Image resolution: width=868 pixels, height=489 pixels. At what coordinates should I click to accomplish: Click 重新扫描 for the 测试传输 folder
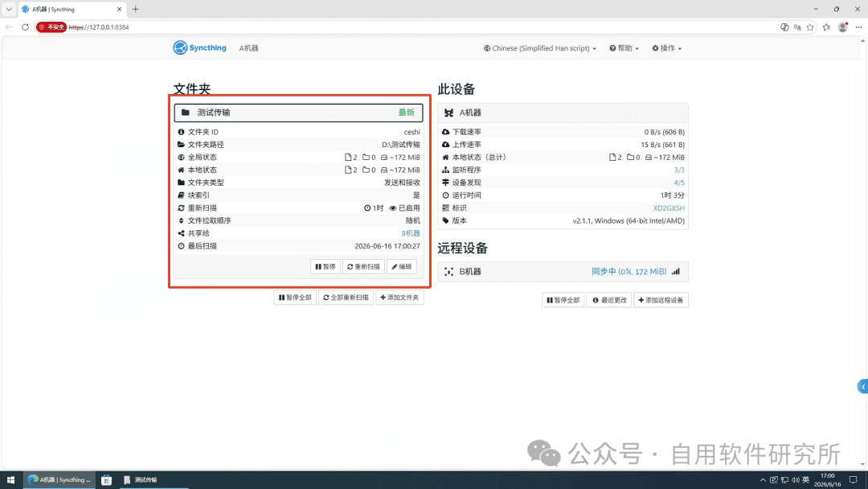[x=363, y=266]
